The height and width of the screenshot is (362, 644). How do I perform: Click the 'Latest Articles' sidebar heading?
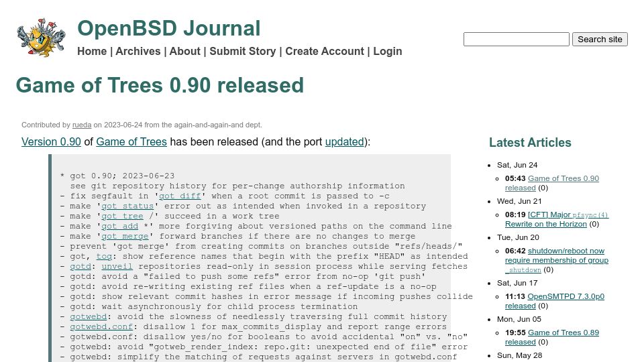pos(530,142)
